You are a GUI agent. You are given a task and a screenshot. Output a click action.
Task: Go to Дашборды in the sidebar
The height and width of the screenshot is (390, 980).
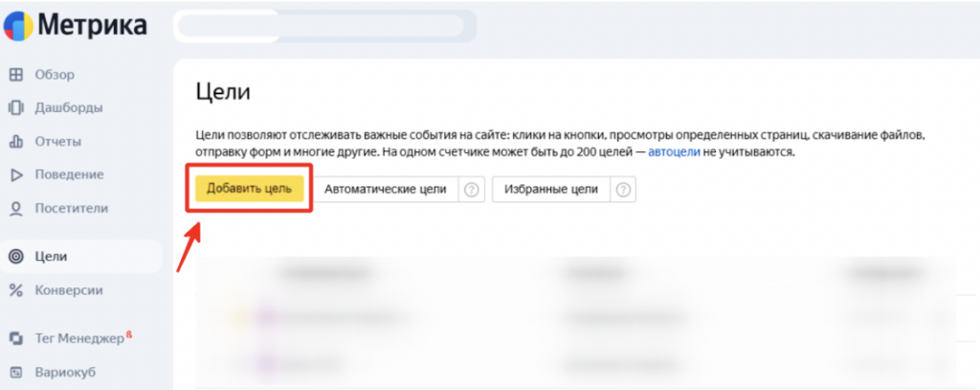69,107
